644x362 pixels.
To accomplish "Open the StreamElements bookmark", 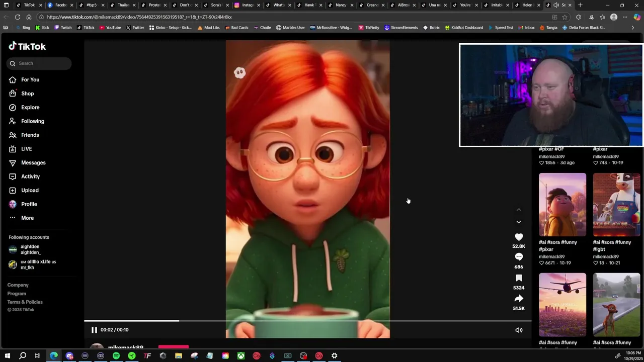I will pyautogui.click(x=401, y=28).
